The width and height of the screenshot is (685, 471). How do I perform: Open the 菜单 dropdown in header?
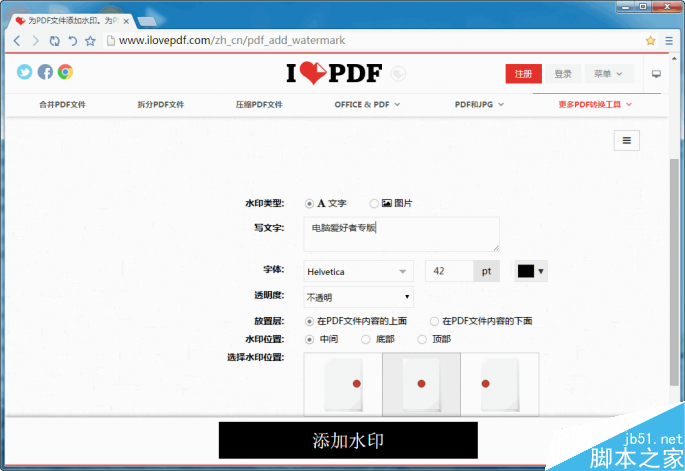click(608, 74)
